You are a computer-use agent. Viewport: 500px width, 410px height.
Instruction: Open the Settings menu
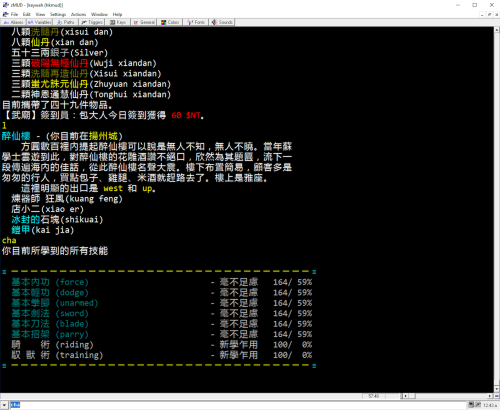coord(58,14)
